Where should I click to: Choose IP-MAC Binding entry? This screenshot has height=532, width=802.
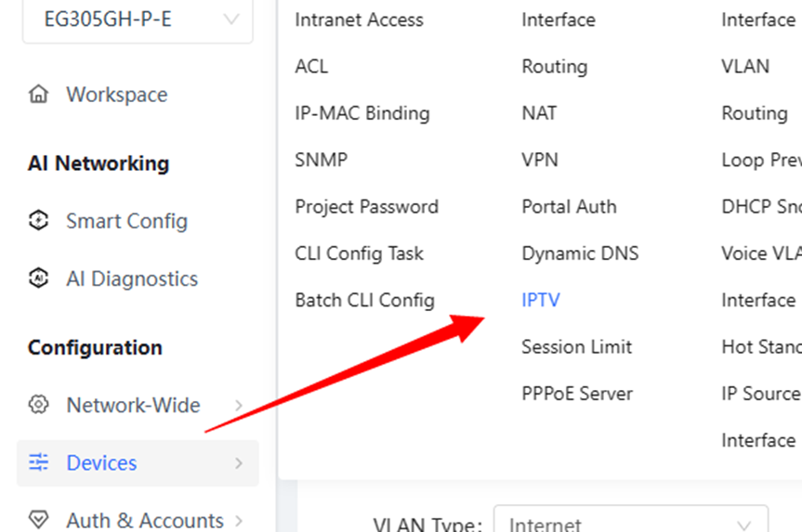click(362, 113)
